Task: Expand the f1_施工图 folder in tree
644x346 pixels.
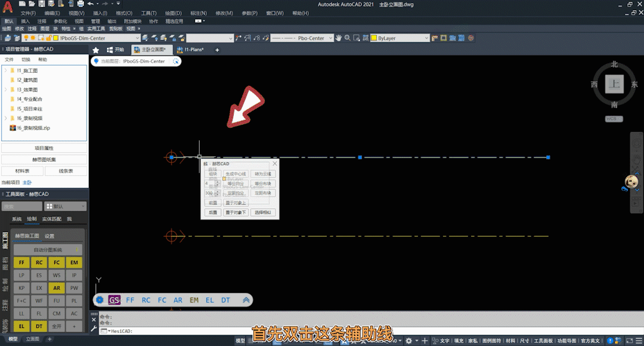Action: click(x=5, y=70)
